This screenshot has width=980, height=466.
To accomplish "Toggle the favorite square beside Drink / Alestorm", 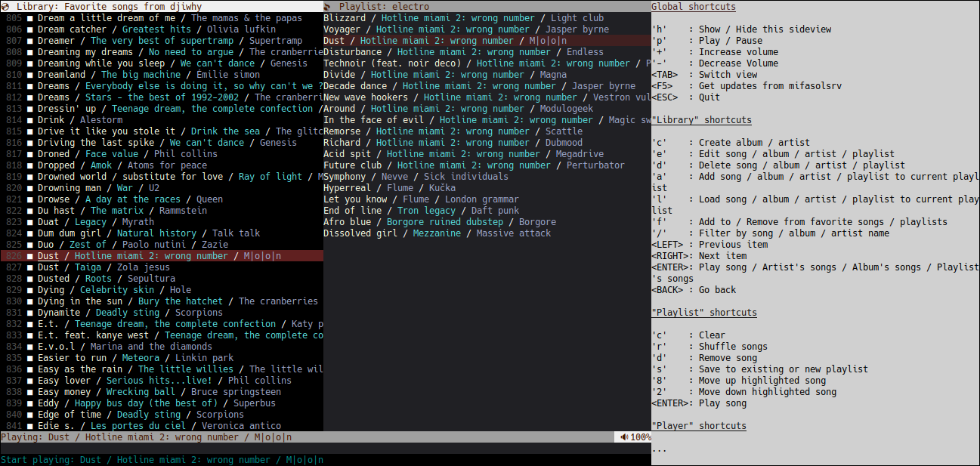I will (30, 120).
